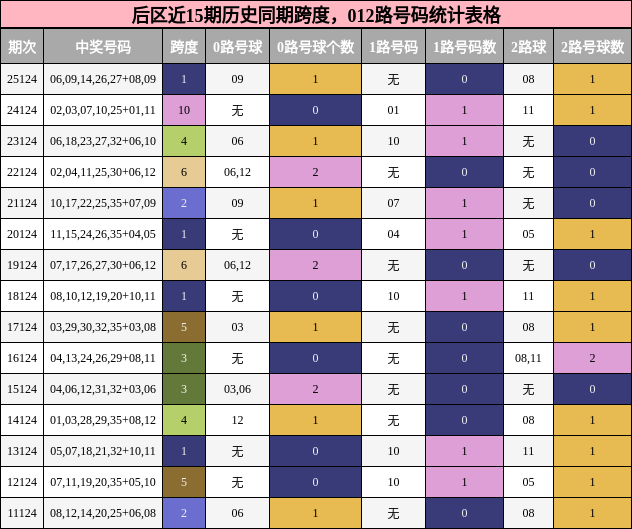Click pink 0路号球个数 cell 2 in row 19124
The height and width of the screenshot is (529, 632).
pyautogui.click(x=315, y=265)
